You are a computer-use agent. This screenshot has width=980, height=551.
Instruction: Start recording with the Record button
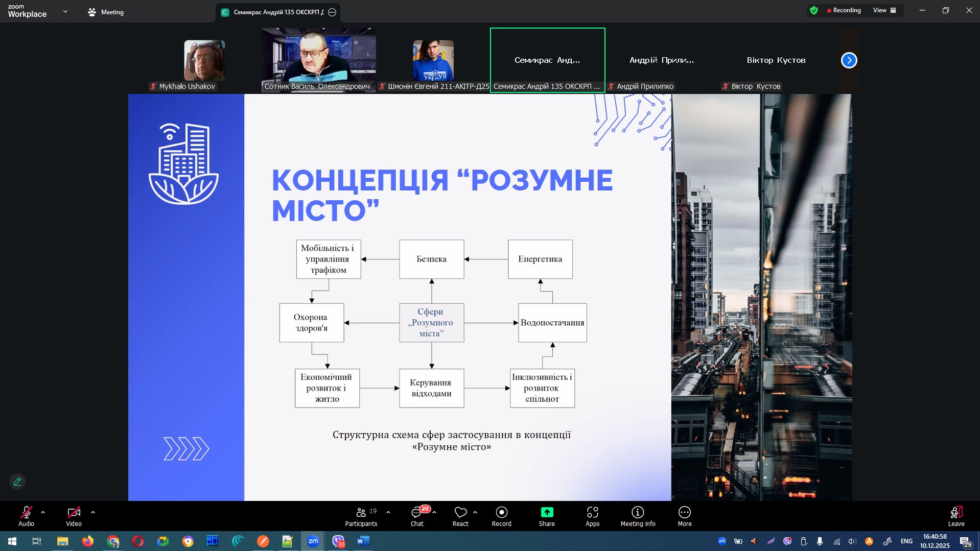(x=501, y=516)
